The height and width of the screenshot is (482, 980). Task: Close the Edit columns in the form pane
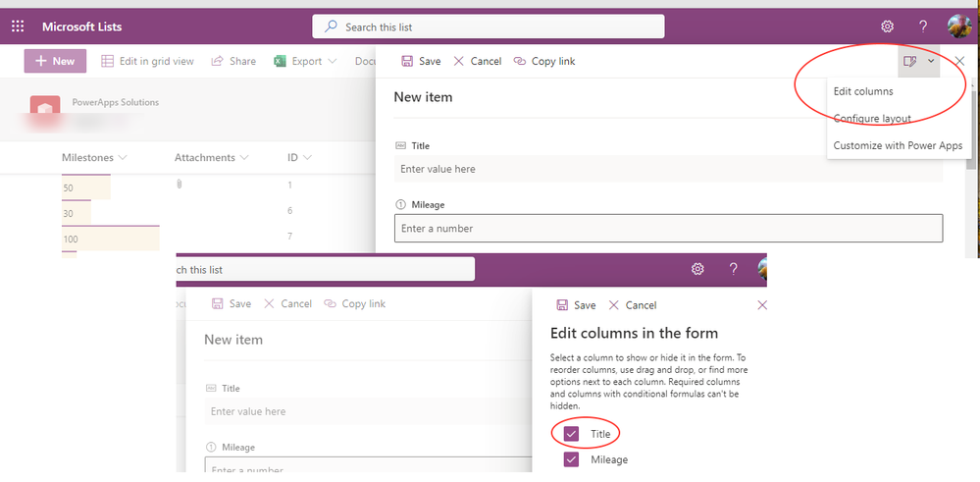coord(762,305)
